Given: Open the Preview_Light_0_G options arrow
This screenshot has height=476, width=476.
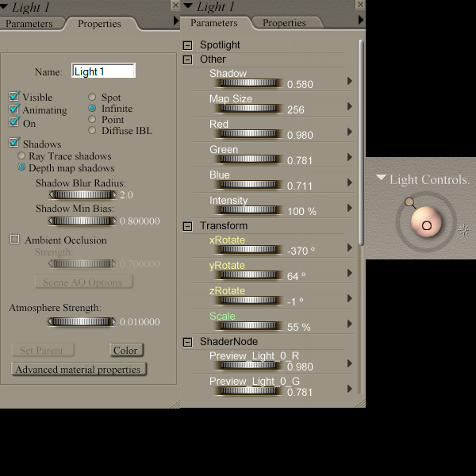Looking at the screenshot, I should (350, 389).
